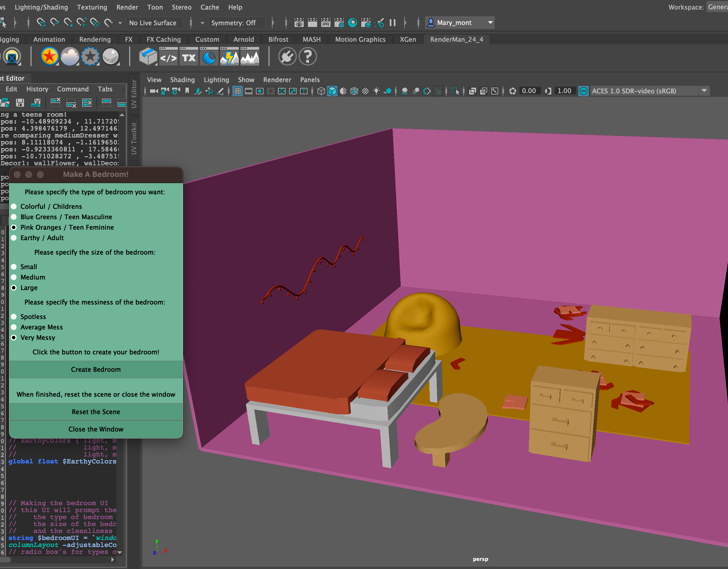This screenshot has width=728, height=569.
Task: Click the vertical UV Toolkit side tab
Action: click(134, 138)
